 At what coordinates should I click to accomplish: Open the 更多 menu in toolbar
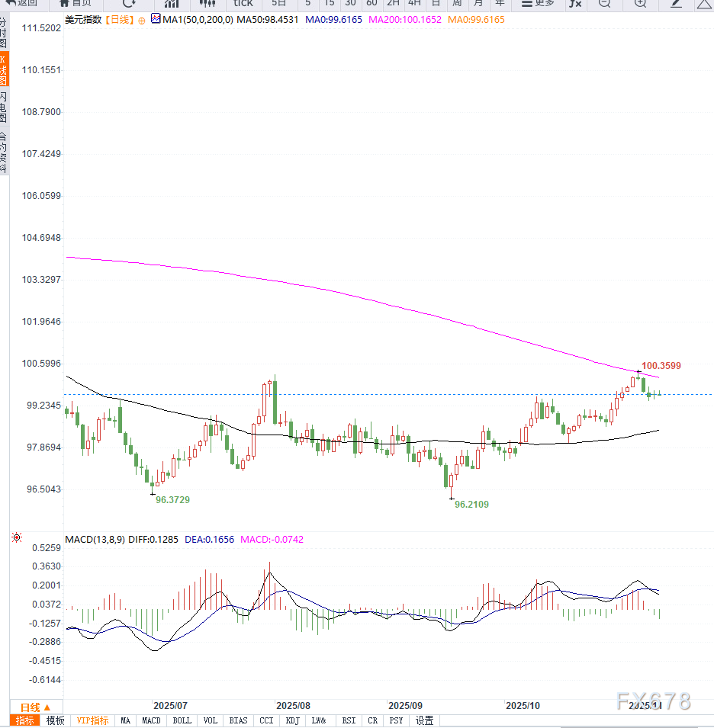coord(538,3)
